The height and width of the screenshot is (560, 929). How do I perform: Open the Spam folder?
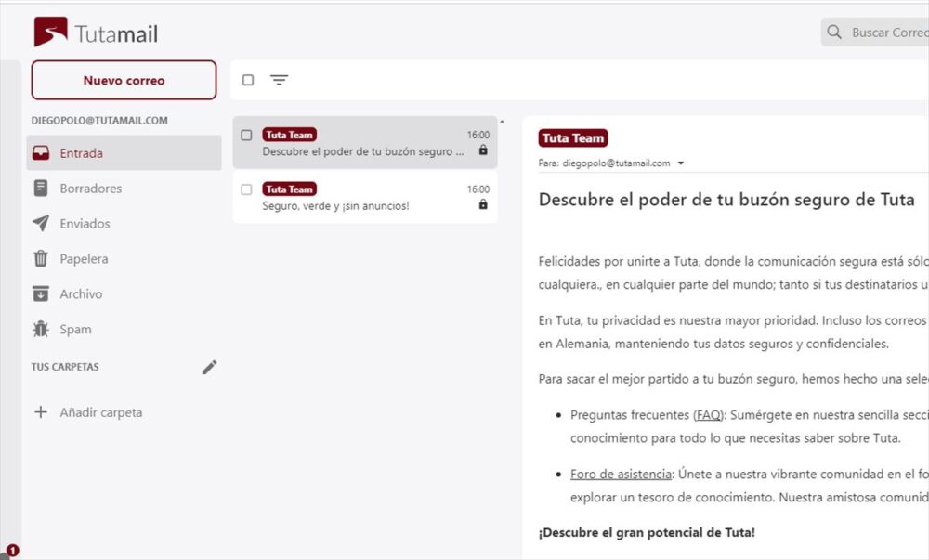(x=124, y=329)
